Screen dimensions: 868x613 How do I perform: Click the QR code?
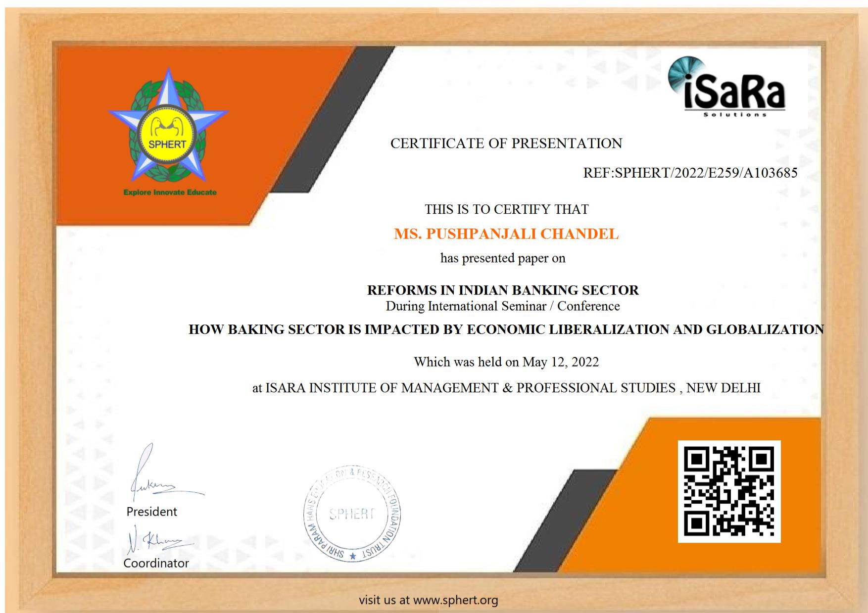(729, 491)
